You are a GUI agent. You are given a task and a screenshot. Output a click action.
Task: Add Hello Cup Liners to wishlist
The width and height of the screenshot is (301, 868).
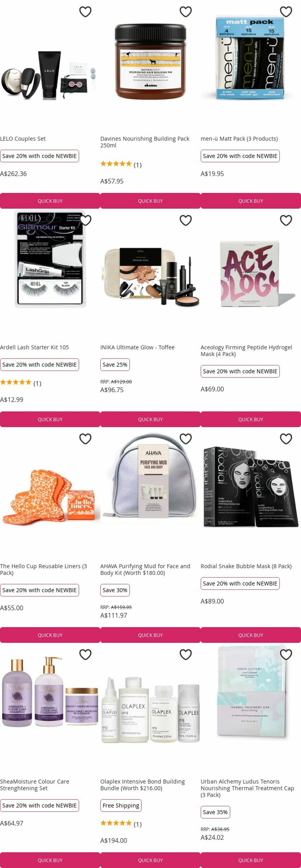click(x=85, y=439)
